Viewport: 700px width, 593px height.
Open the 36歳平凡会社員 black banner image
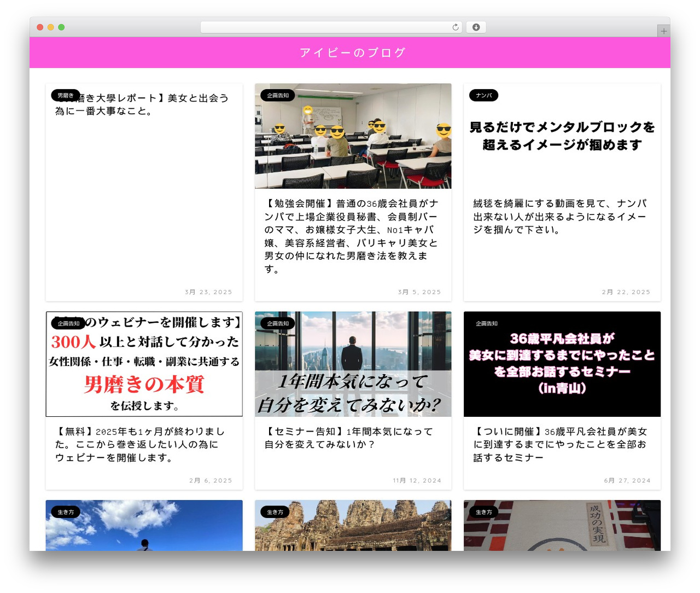562,364
